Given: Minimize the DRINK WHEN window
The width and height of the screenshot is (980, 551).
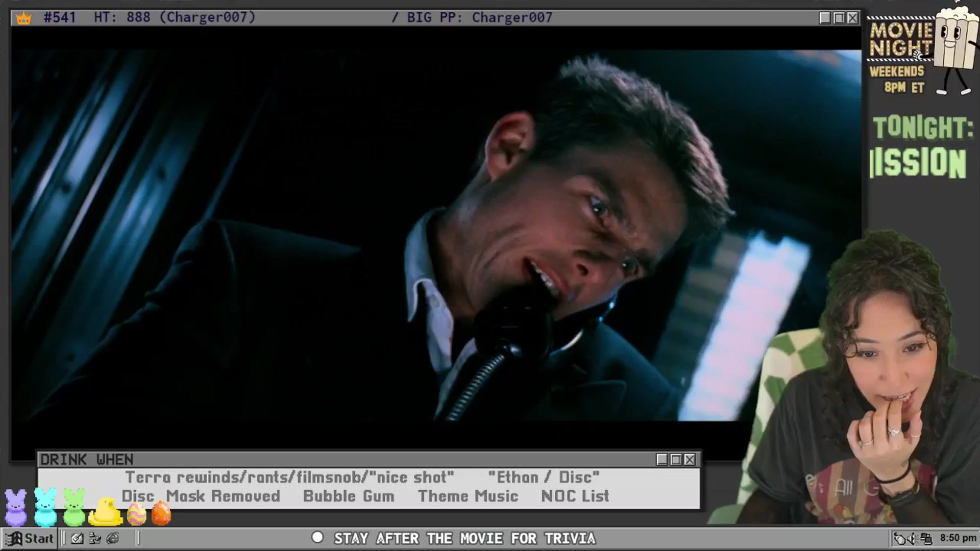Looking at the screenshot, I should [x=662, y=460].
